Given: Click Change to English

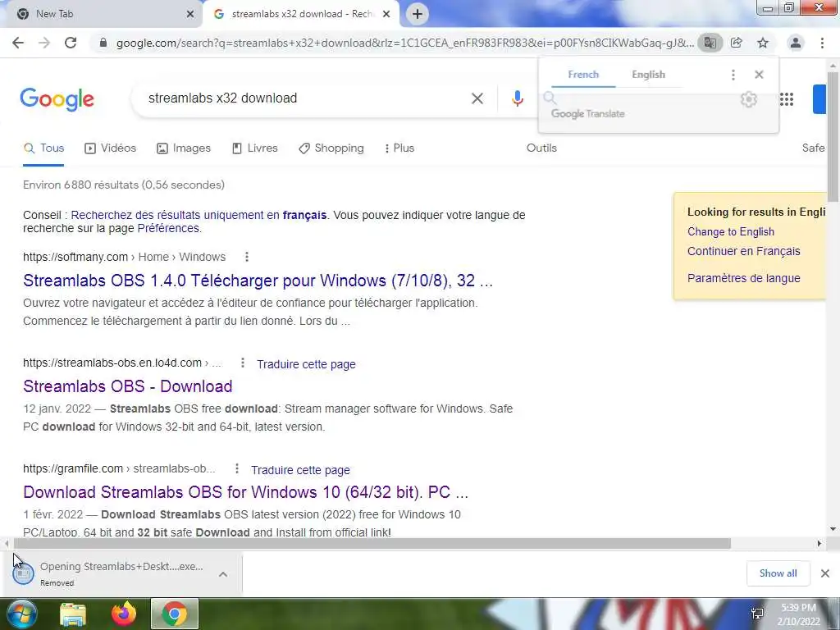Looking at the screenshot, I should [731, 232].
